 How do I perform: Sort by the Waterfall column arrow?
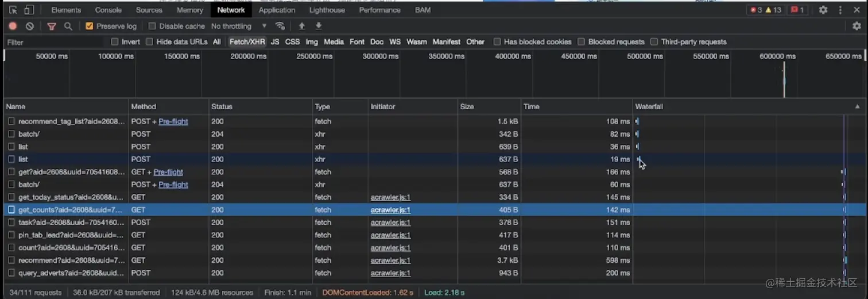tap(858, 106)
